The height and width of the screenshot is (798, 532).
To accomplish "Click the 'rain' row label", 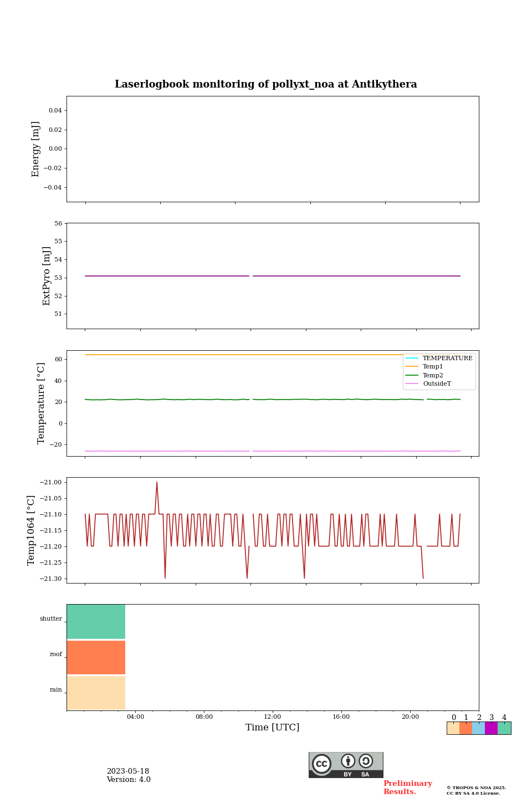I will click(56, 689).
